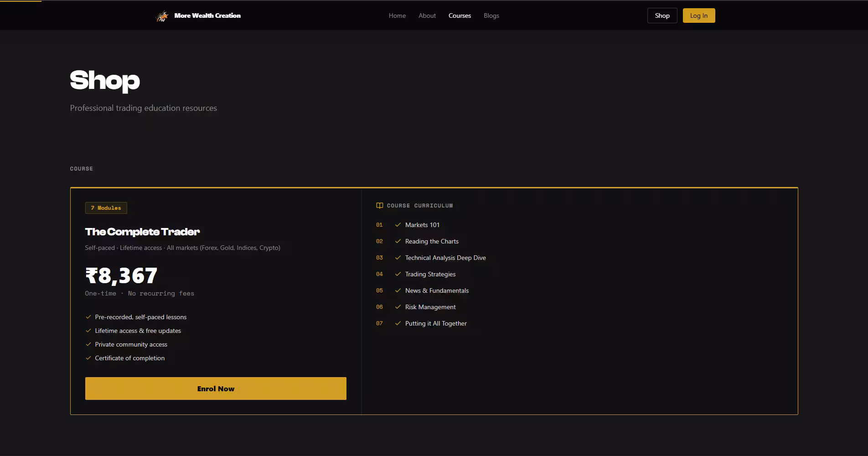Click the Enrol Now button
The image size is (868, 456).
pyautogui.click(x=216, y=389)
